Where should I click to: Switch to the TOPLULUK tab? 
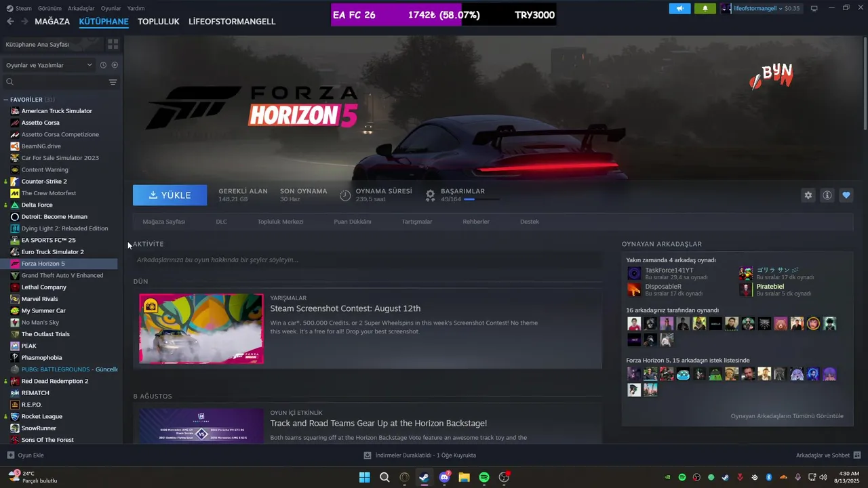click(158, 22)
